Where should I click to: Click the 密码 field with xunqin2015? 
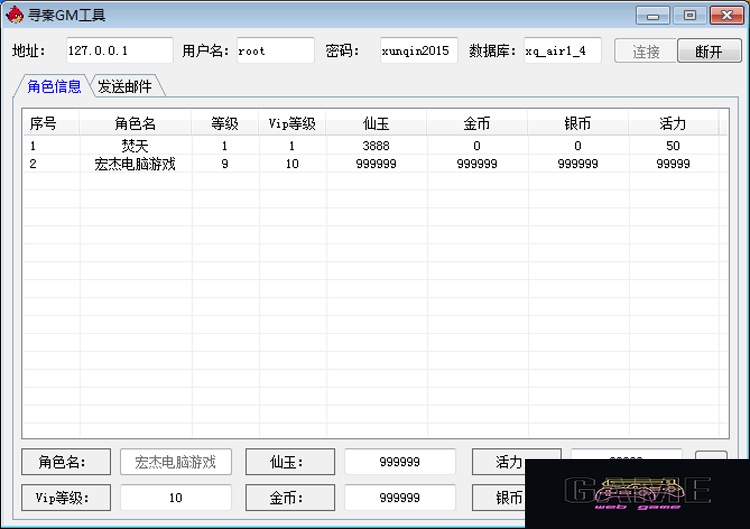tap(419, 51)
